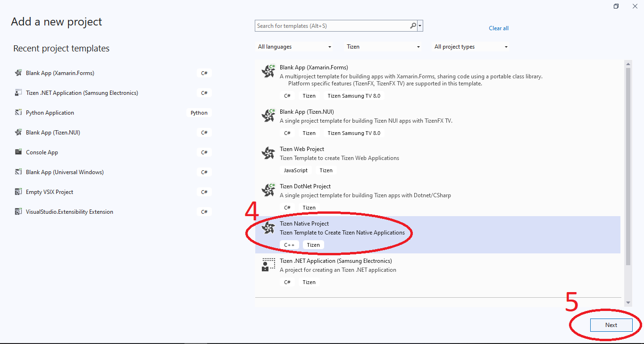Click the Clear all link
Image resolution: width=644 pixels, height=344 pixels.
tap(499, 28)
